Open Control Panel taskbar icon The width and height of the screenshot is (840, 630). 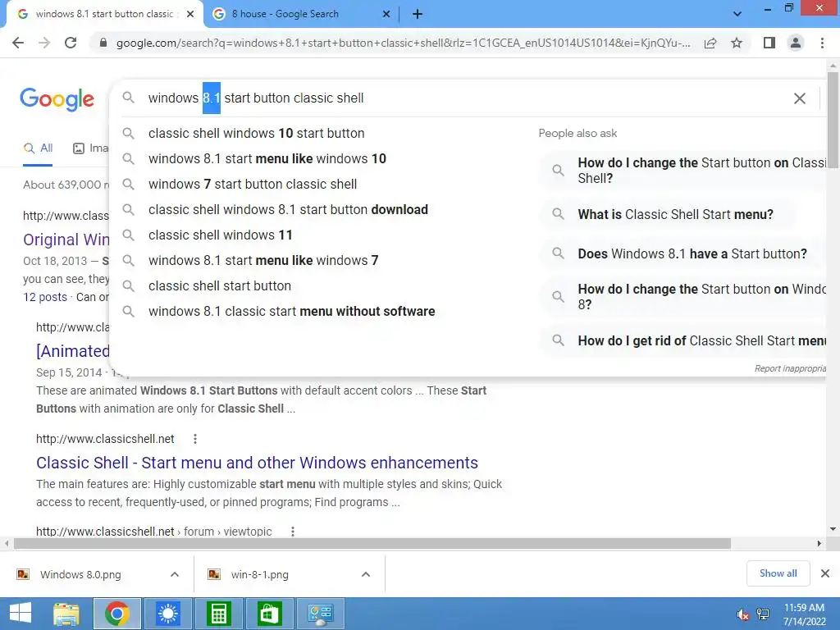(x=320, y=614)
